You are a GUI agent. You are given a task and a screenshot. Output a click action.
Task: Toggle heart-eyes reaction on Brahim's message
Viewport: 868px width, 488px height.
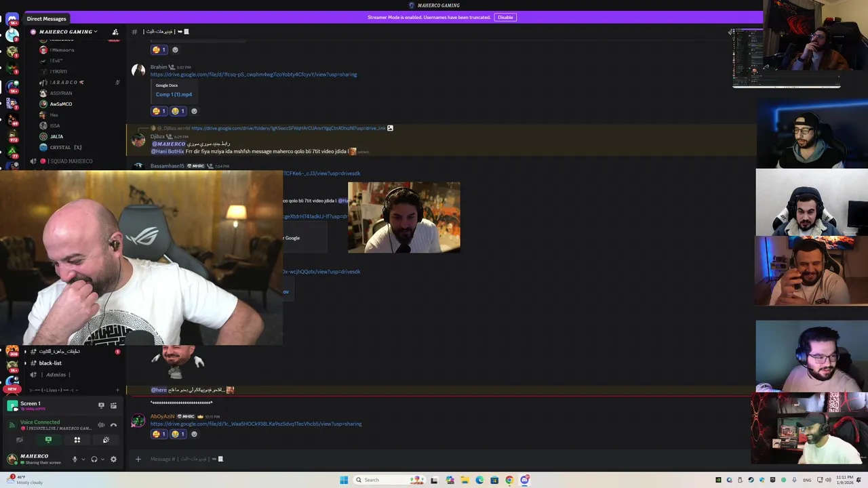click(159, 111)
